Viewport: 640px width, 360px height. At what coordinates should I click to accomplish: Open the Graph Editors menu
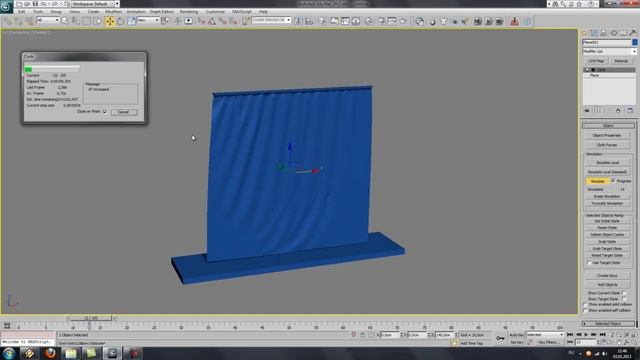(162, 12)
